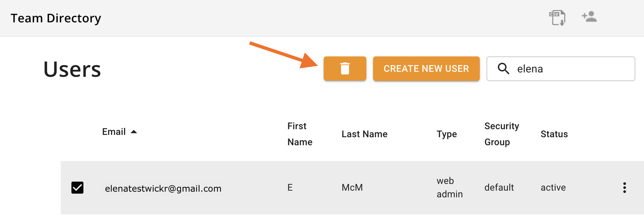
Task: Click the Security Group column header
Action: pyautogui.click(x=502, y=134)
